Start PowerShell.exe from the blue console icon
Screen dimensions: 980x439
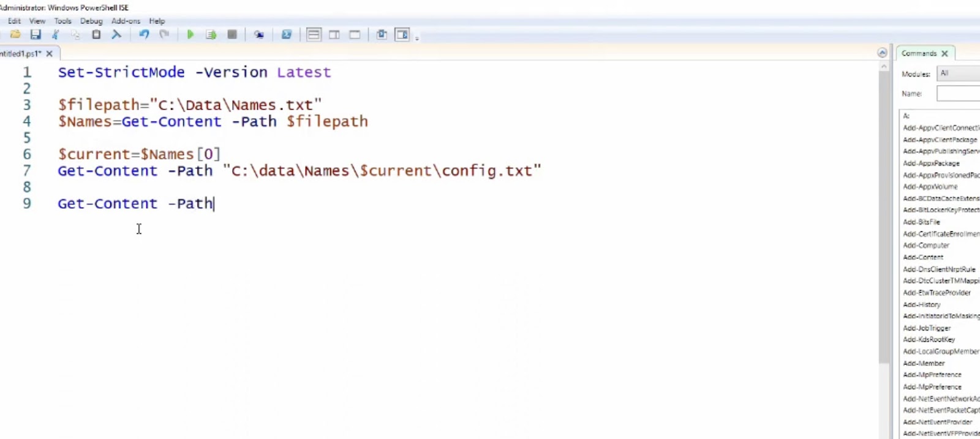click(286, 34)
